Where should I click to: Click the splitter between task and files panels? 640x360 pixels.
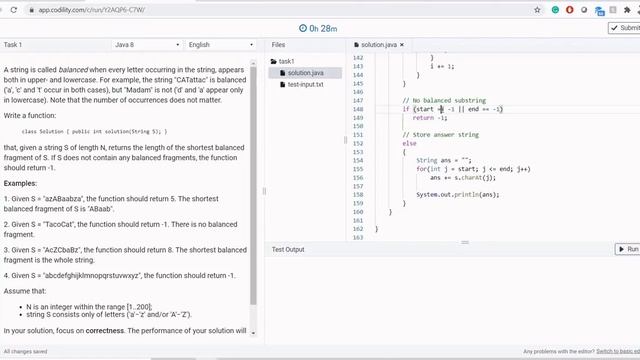click(x=264, y=191)
